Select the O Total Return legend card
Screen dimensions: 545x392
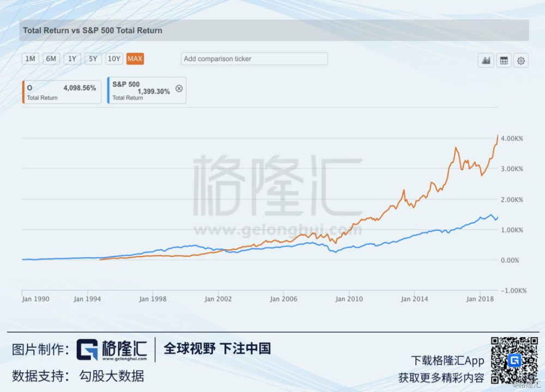pyautogui.click(x=62, y=91)
